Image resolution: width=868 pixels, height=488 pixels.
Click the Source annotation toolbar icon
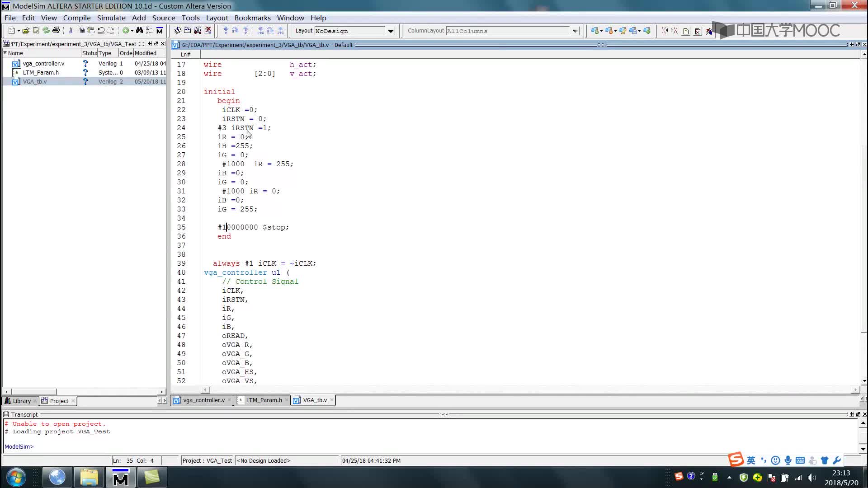[698, 31]
